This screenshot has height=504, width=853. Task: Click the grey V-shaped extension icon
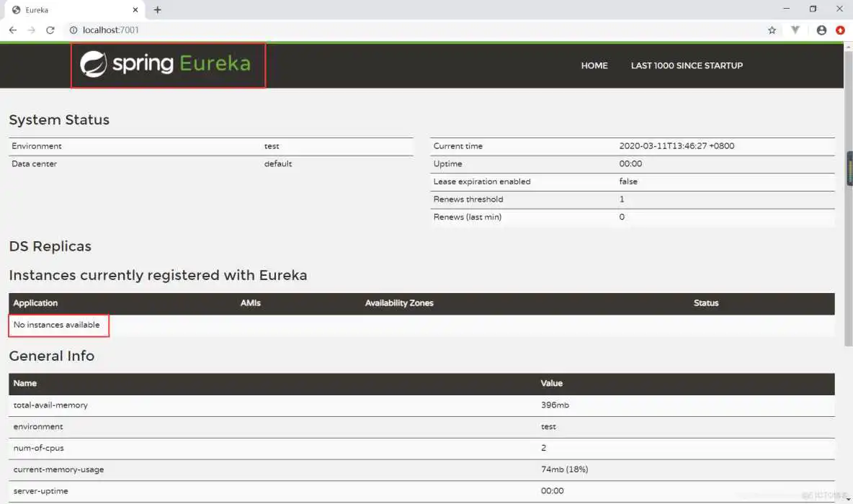pos(795,30)
